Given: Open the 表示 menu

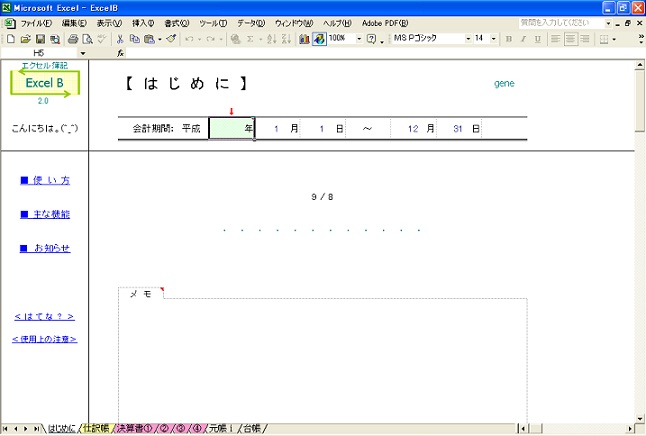Looking at the screenshot, I should point(109,23).
